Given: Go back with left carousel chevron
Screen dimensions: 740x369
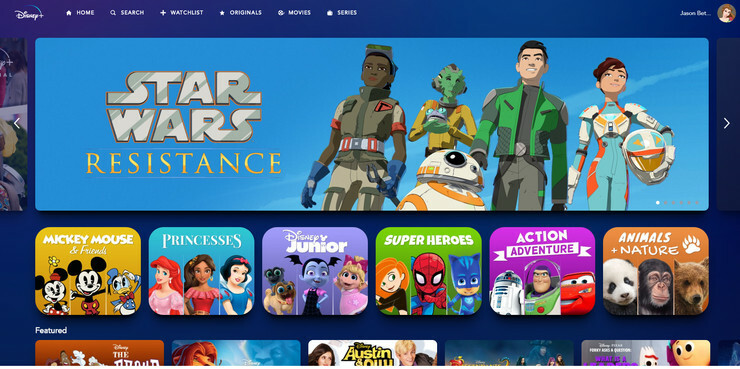Looking at the screenshot, I should click(x=17, y=123).
